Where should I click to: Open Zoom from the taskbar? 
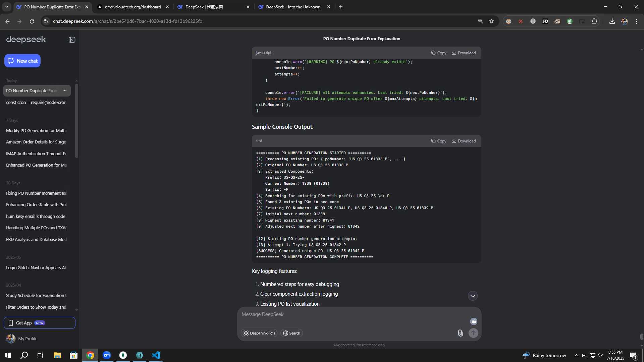click(107, 355)
